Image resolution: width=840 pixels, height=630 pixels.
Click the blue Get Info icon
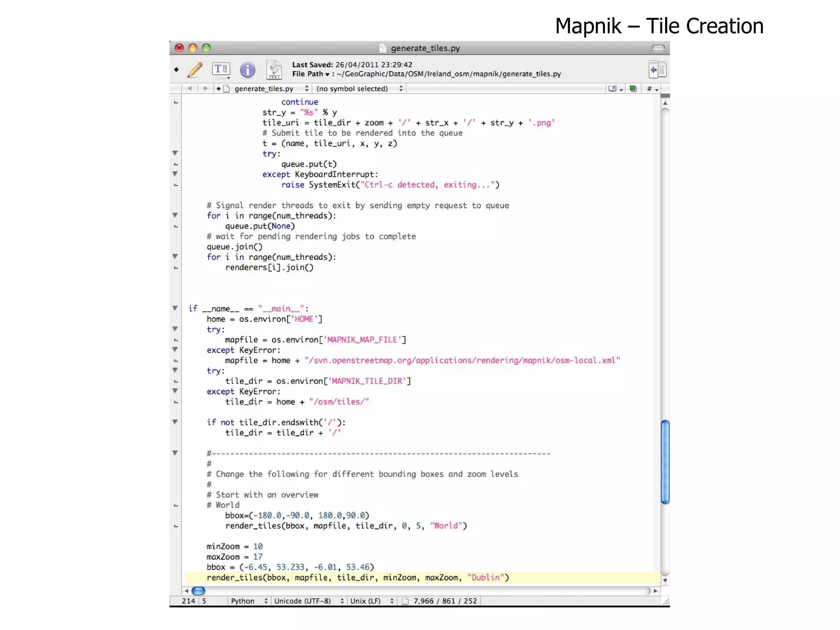(247, 70)
